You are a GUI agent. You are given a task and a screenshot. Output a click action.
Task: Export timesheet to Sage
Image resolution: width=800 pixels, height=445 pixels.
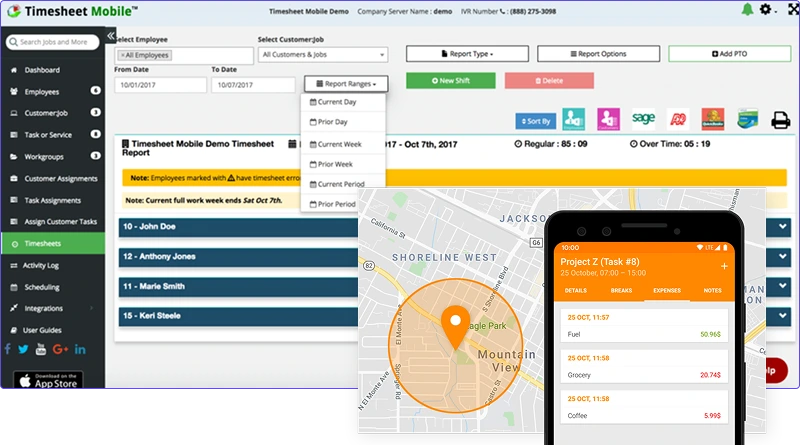tap(643, 118)
